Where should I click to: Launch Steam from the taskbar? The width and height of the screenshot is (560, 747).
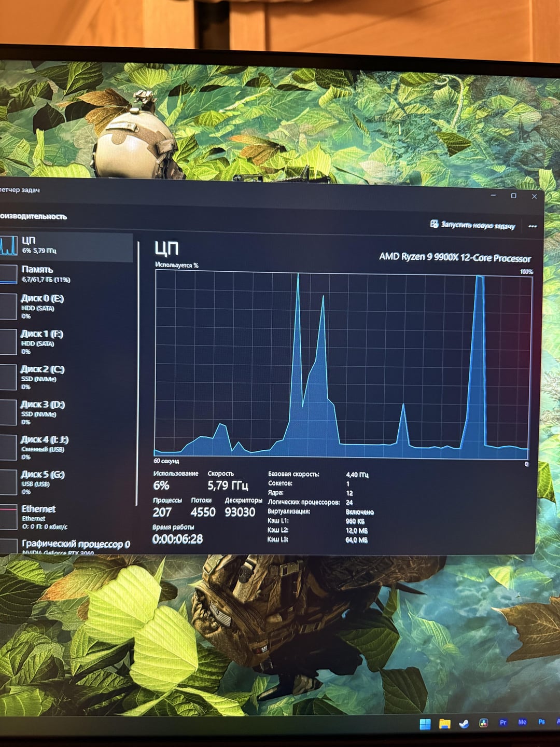[x=464, y=724]
